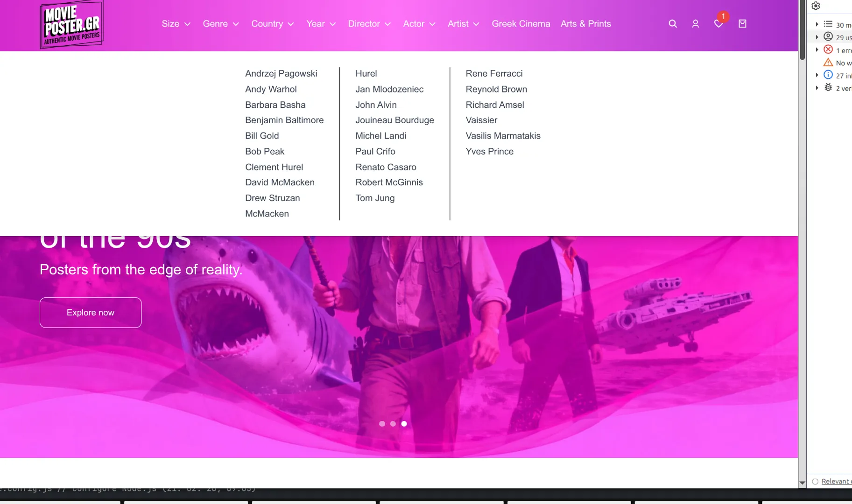Open the Genre dropdown menu

221,24
